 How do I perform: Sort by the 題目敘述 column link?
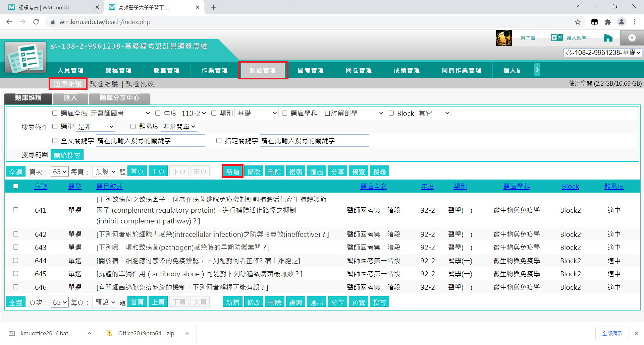coord(110,186)
